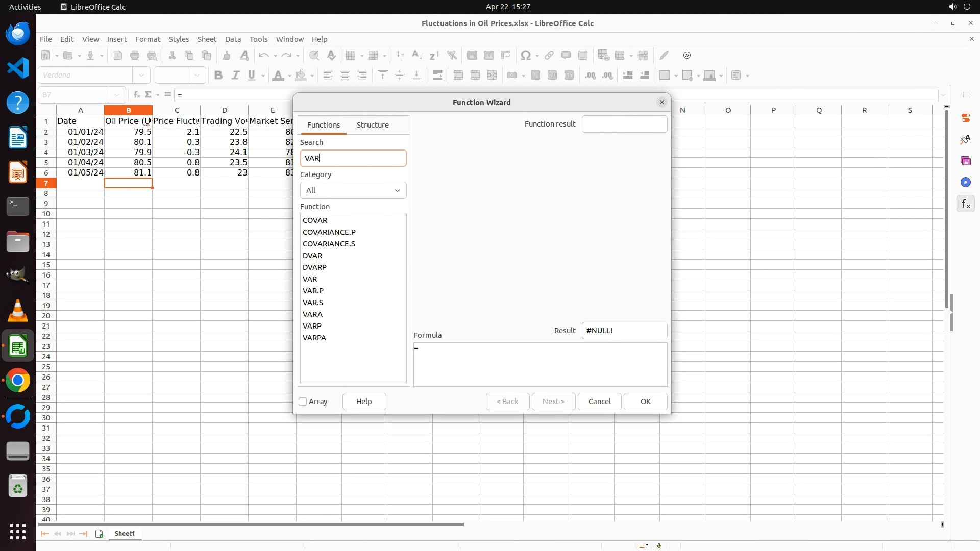The height and width of the screenshot is (551, 980).
Task: Launch Google Chrome from the dock
Action: pos(18,381)
